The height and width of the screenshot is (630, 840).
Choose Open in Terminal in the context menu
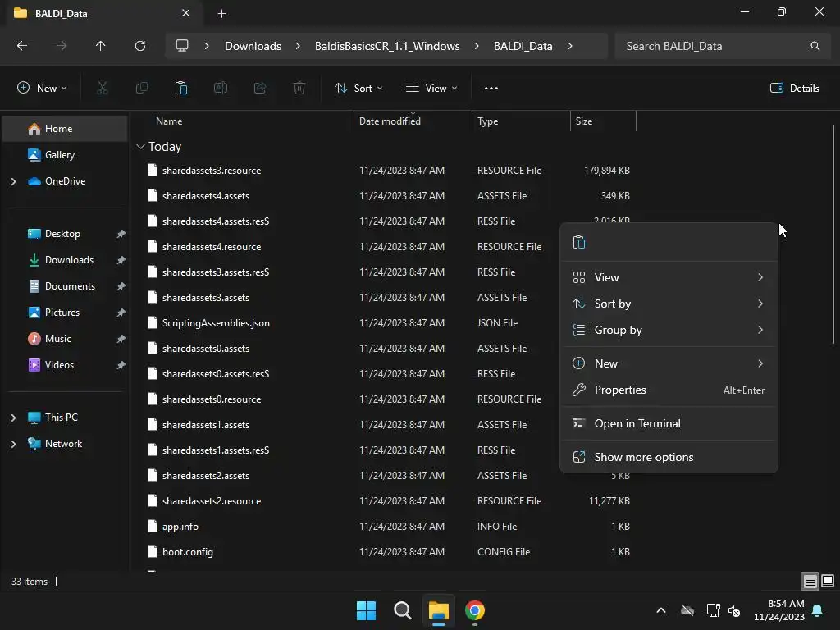(x=669, y=424)
